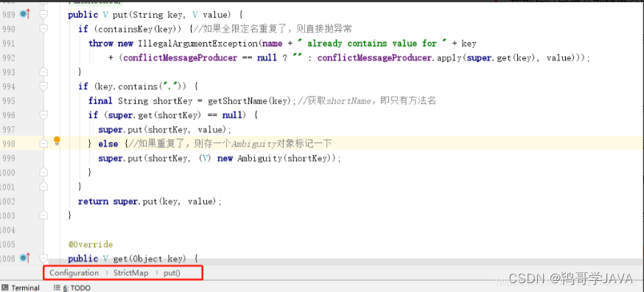Click line number 995 in the gutter
The image size is (644, 292).
[x=8, y=101]
